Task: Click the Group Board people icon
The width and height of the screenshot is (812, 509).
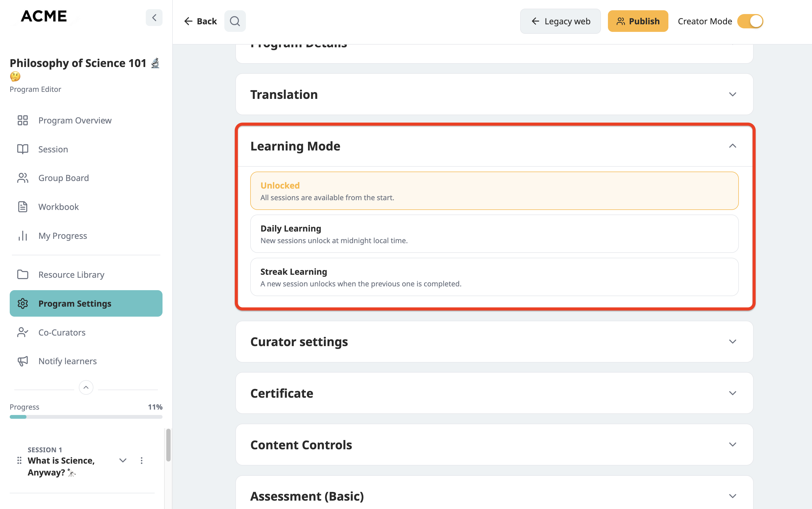Action: 22,178
